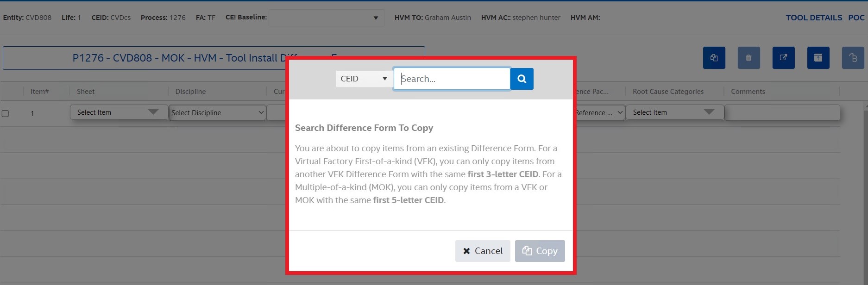Screen dimensions: 868x285
Task: Focus the Search text field
Action: click(452, 79)
